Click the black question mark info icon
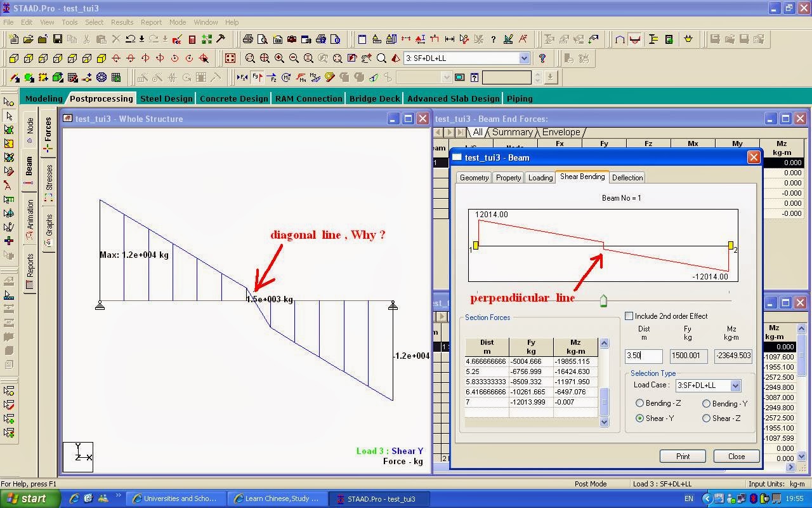The height and width of the screenshot is (508, 812). [x=494, y=39]
